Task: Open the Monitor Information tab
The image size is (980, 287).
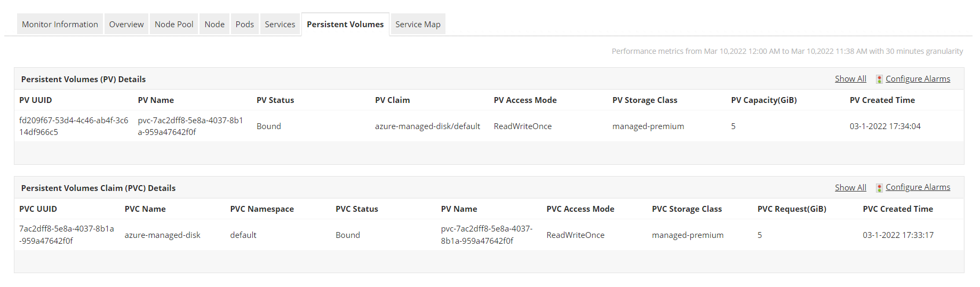Action: (x=60, y=25)
